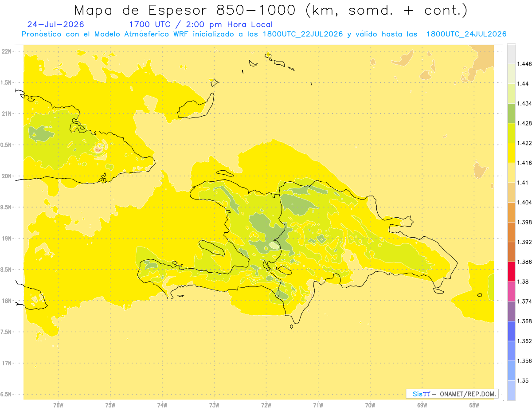Click the colorbar value 1.41
Viewport: 532px width, 411px height.
click(523, 183)
